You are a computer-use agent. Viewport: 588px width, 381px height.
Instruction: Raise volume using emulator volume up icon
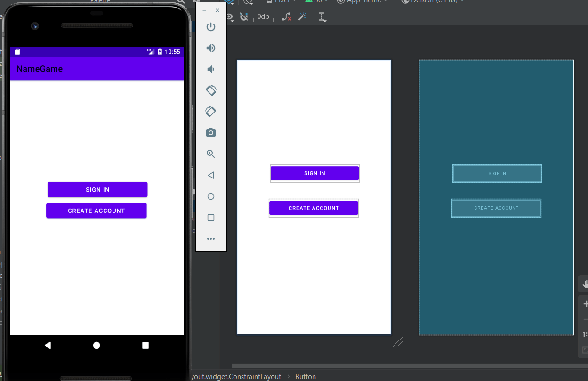click(211, 48)
